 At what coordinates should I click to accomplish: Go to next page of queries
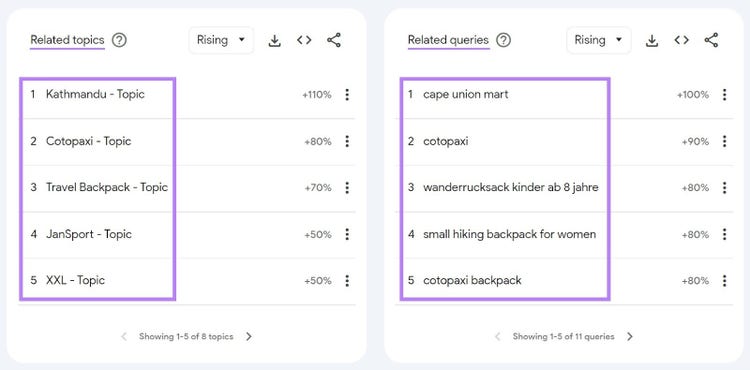pyautogui.click(x=629, y=337)
